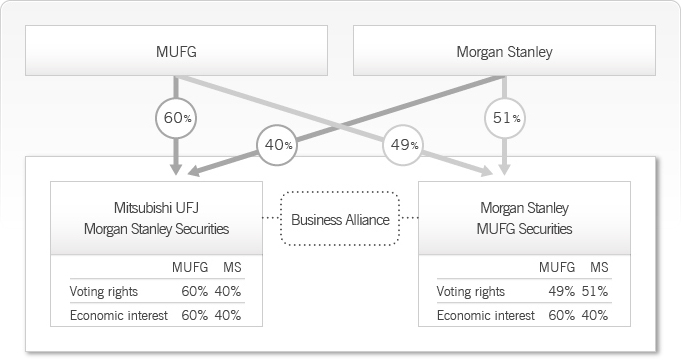Viewport: 681px width, 360px height.
Task: Click the Business Alliance dotted box
Action: coord(340,219)
